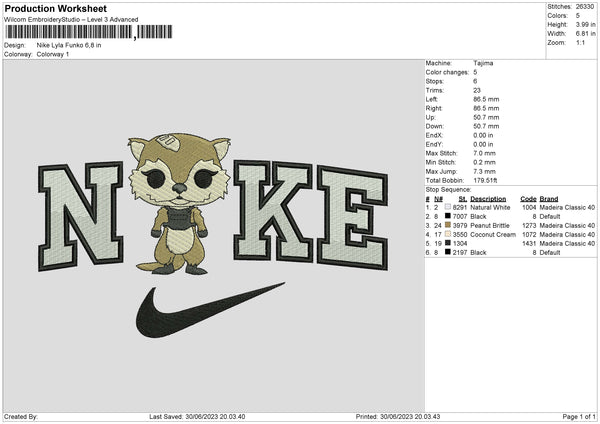Click stitch count '3979' in stop sequence

coord(460,225)
